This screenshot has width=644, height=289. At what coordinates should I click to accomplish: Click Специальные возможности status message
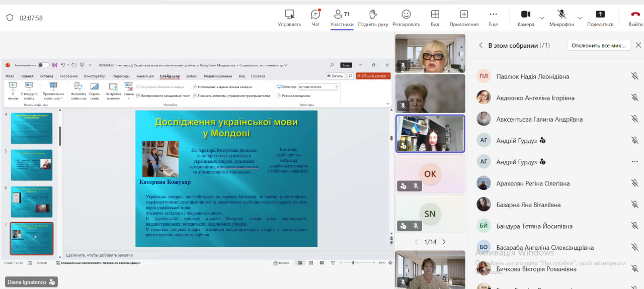coord(98,263)
